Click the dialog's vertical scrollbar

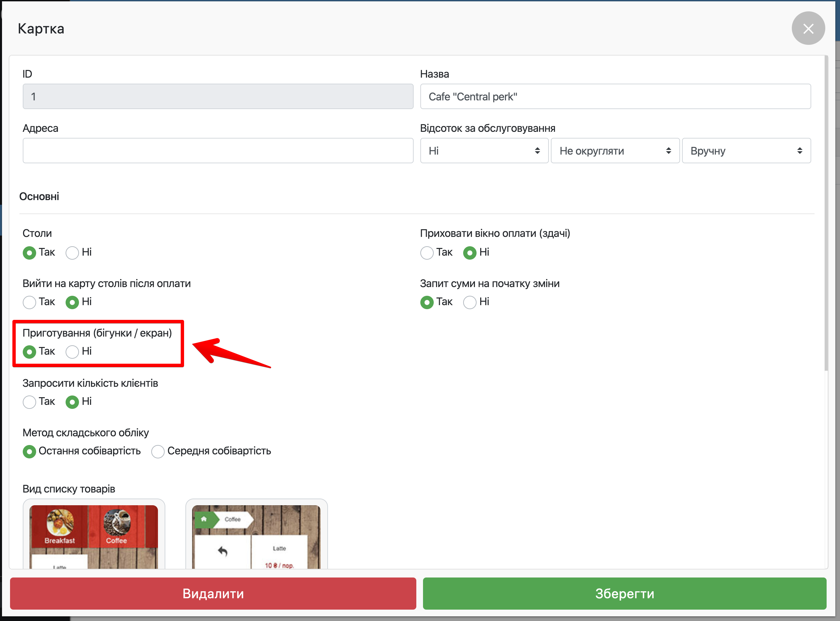pyautogui.click(x=826, y=210)
